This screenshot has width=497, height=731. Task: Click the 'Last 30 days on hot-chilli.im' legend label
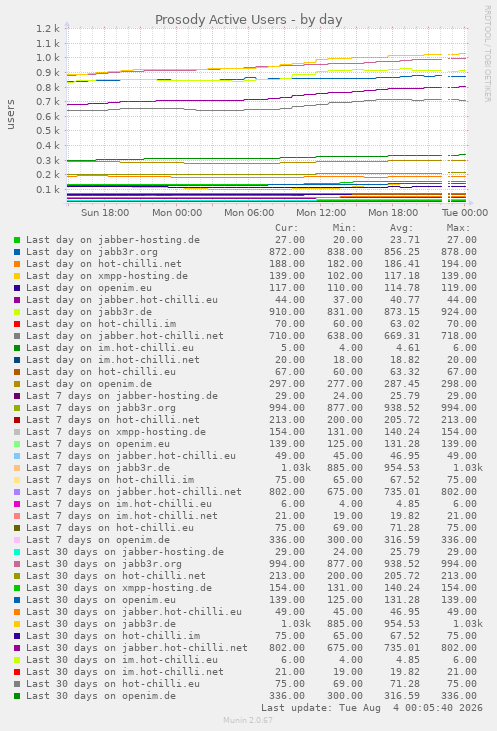pyautogui.click(x=113, y=636)
